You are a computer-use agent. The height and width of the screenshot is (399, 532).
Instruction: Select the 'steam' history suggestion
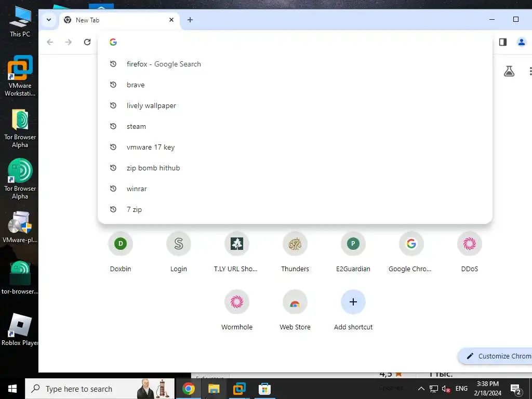coord(295,126)
